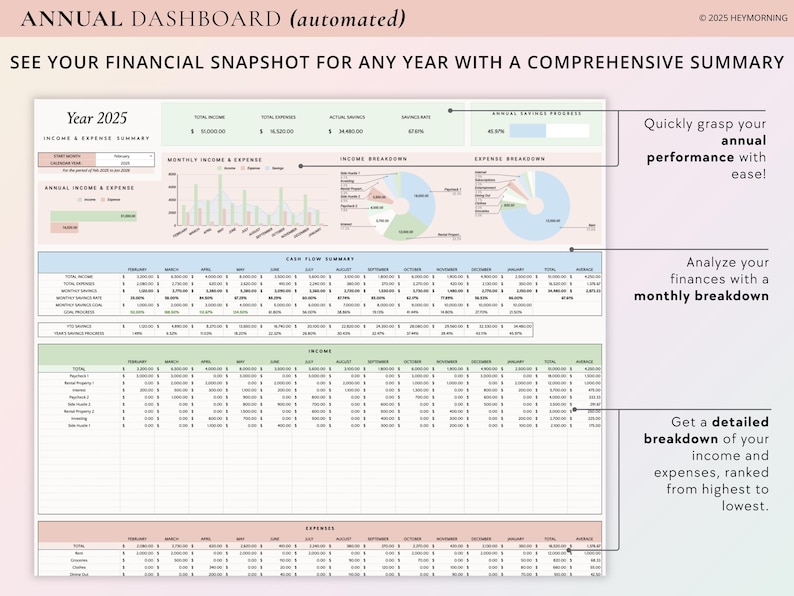Click the Clothes expense row label

[79, 568]
